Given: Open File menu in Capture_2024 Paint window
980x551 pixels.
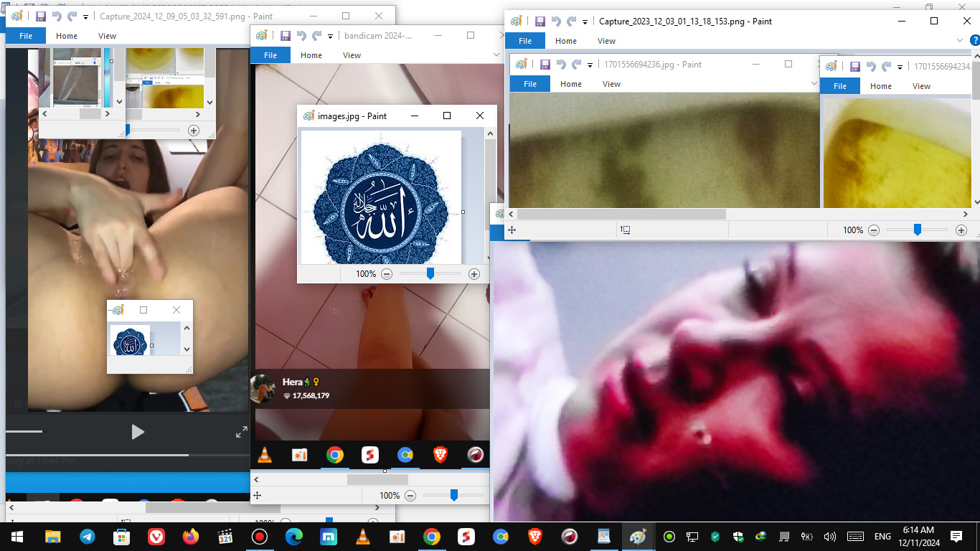Looking at the screenshot, I should click(26, 36).
